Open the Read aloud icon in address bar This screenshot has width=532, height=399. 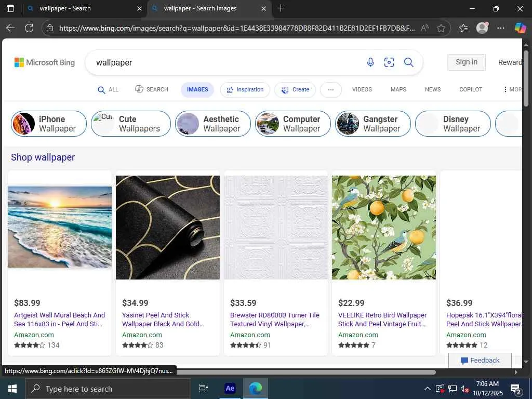(424, 28)
